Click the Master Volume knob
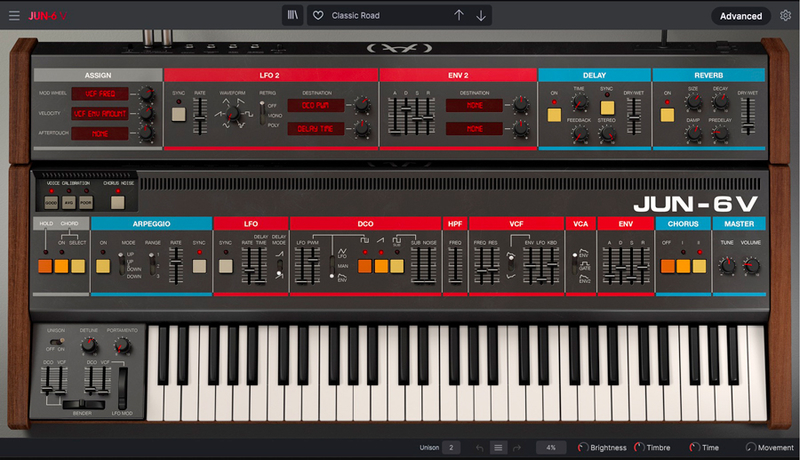The height and width of the screenshot is (460, 800). point(751,265)
